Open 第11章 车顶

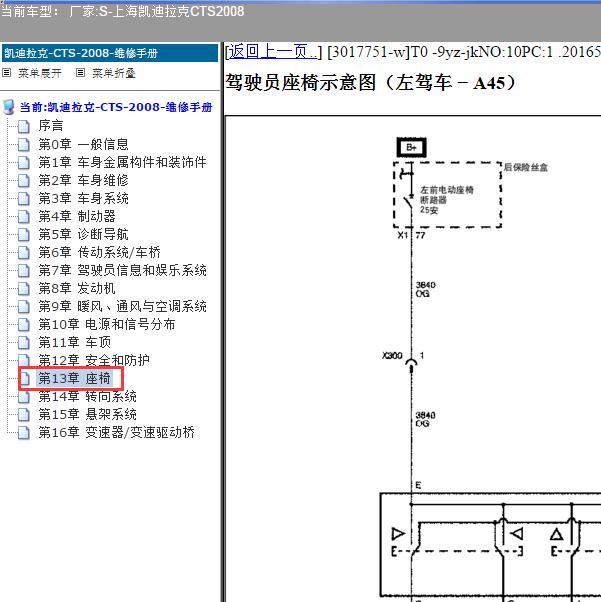75,342
